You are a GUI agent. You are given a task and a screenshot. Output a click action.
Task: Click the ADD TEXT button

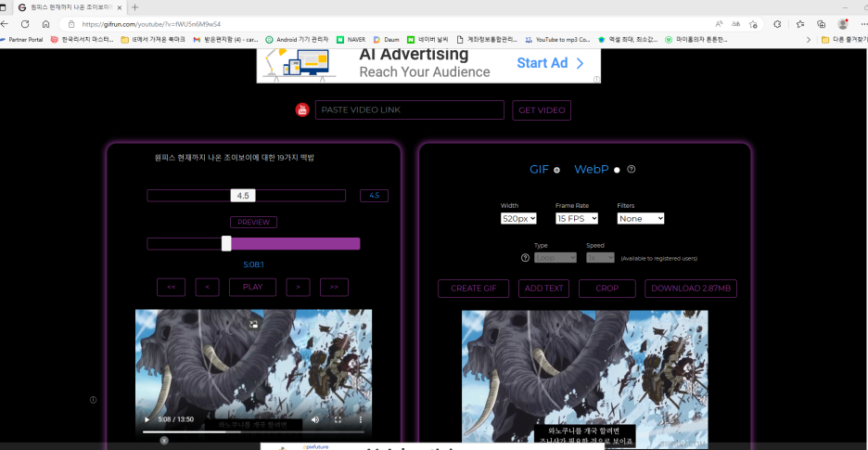click(x=543, y=289)
